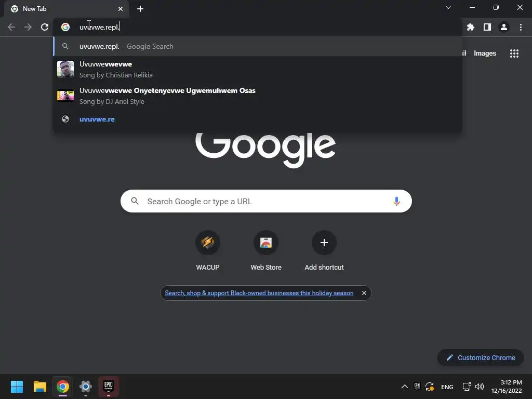Image resolution: width=532 pixels, height=399 pixels.
Task: Open ENG language input switcher
Action: point(447,387)
